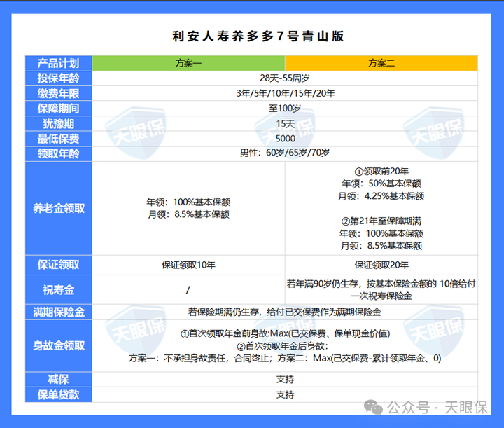Click the line ①首次领取年金前身故

click(x=286, y=333)
